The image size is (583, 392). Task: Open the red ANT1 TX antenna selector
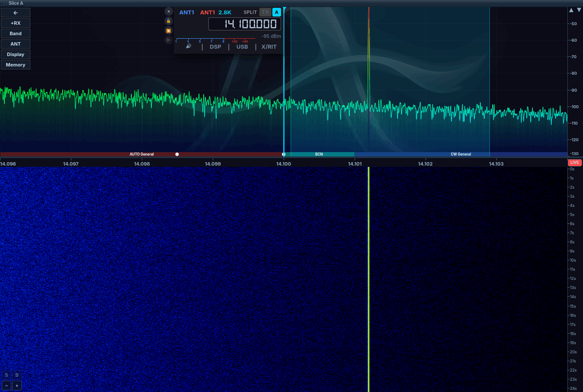point(208,13)
